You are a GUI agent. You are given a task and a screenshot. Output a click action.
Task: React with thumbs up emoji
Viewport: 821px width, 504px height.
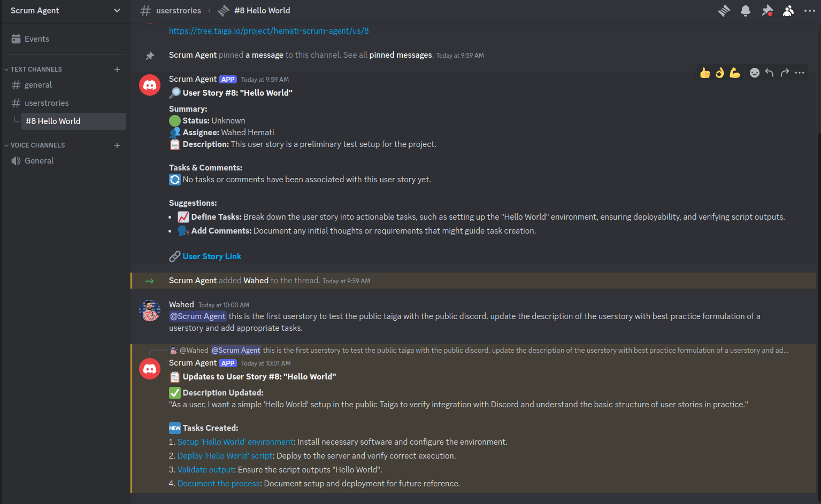tap(705, 73)
